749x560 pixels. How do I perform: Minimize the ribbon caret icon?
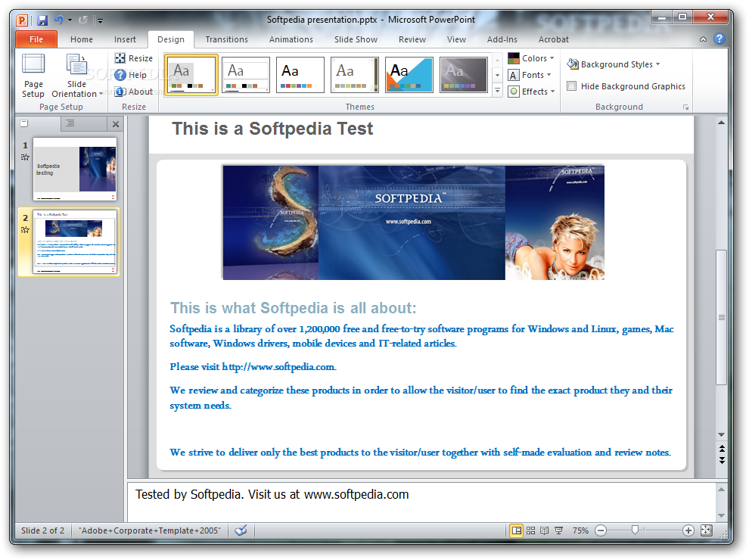[703, 39]
